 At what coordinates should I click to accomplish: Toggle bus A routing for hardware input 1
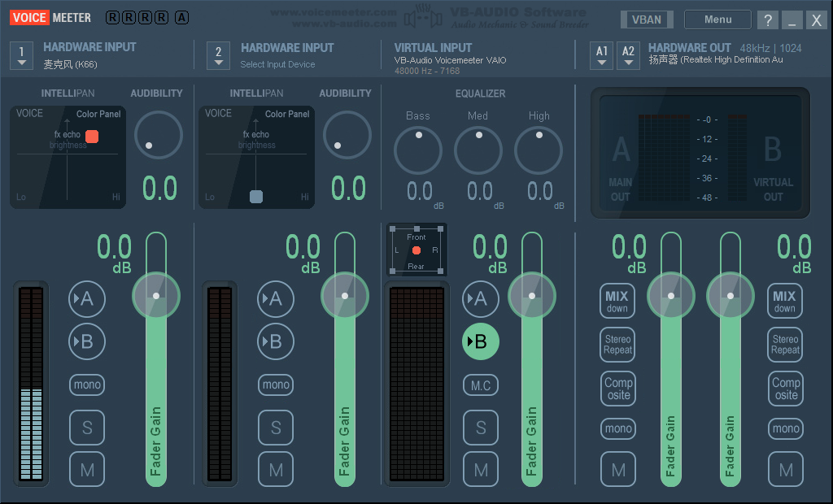tap(87, 299)
